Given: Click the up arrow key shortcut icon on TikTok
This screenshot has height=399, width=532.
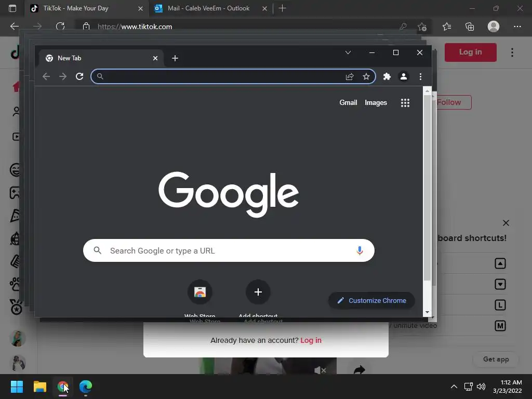Looking at the screenshot, I should pyautogui.click(x=500, y=263).
